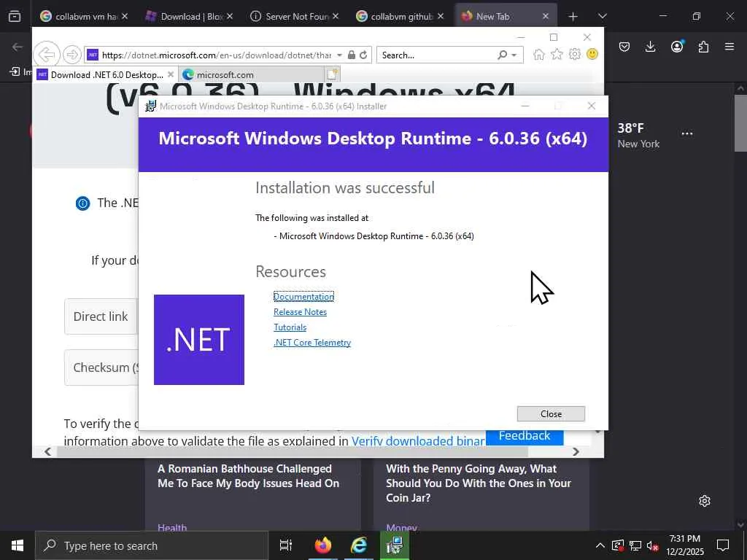This screenshot has height=560, width=747.
Task: Open Firefox account profile icon
Action: pyautogui.click(x=677, y=46)
